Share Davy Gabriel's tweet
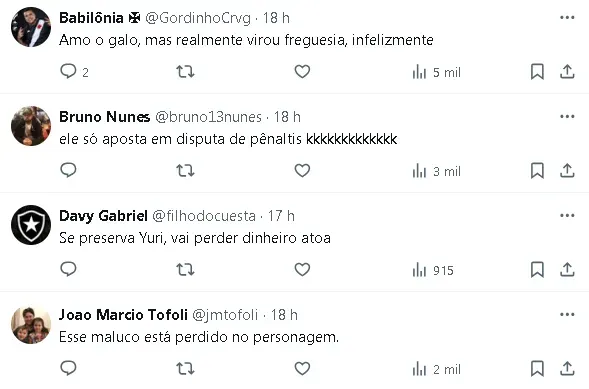This screenshot has width=589, height=389. pos(567,270)
